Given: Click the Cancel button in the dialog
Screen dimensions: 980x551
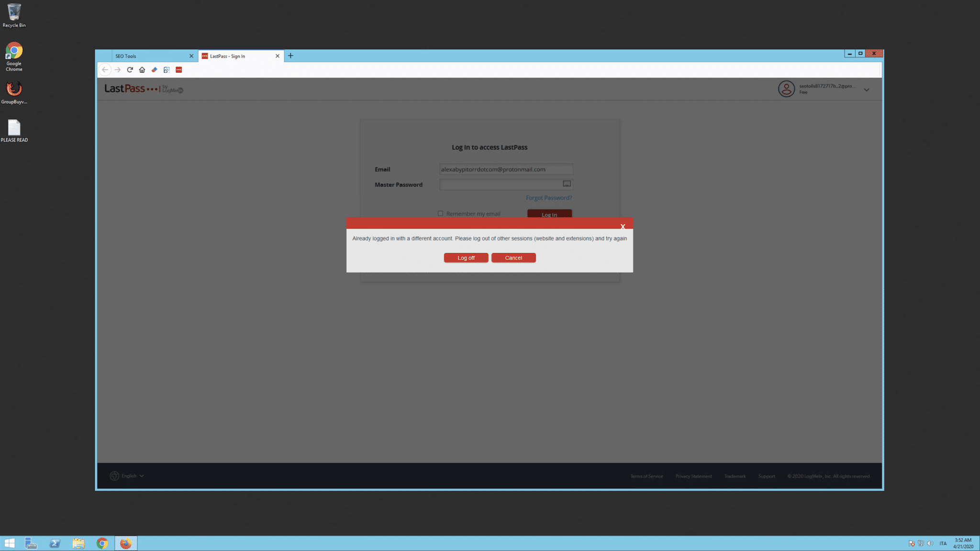Looking at the screenshot, I should coord(513,258).
